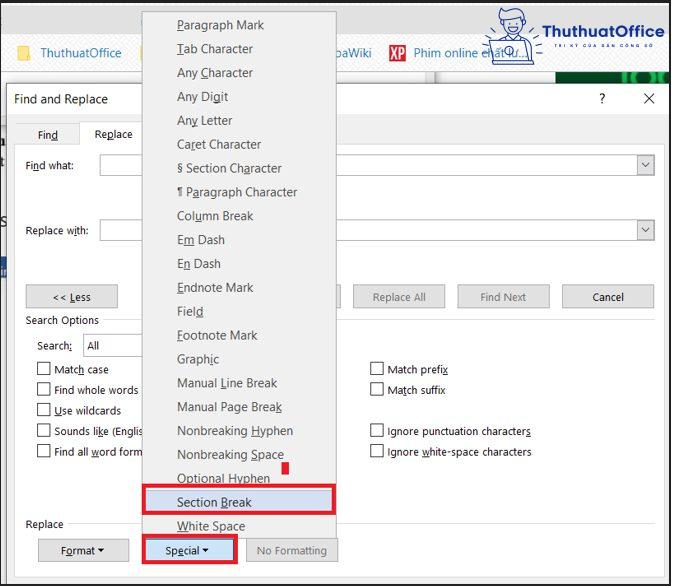Enable Ignore punctuation characters checkbox
Screen dimensions: 673x586
[378, 431]
